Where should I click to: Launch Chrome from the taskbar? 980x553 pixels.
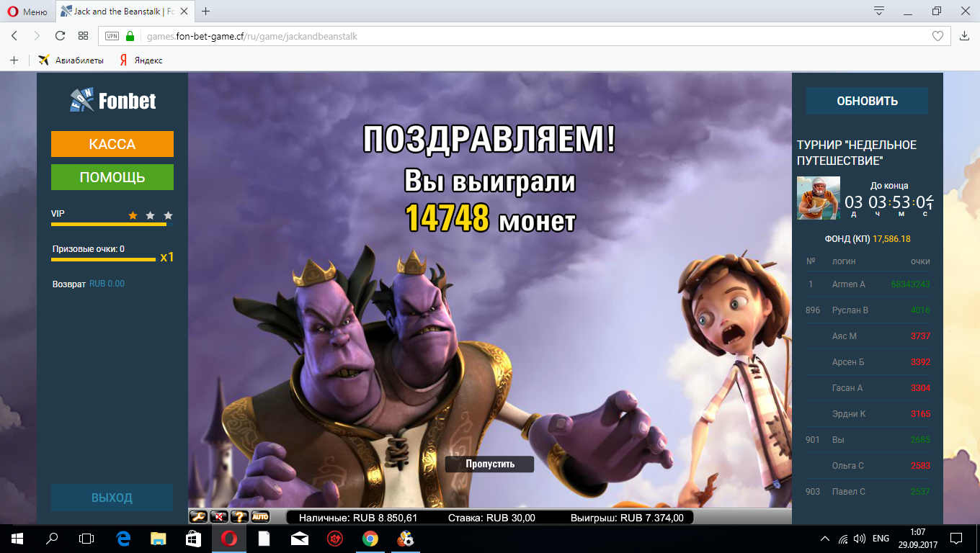point(370,538)
